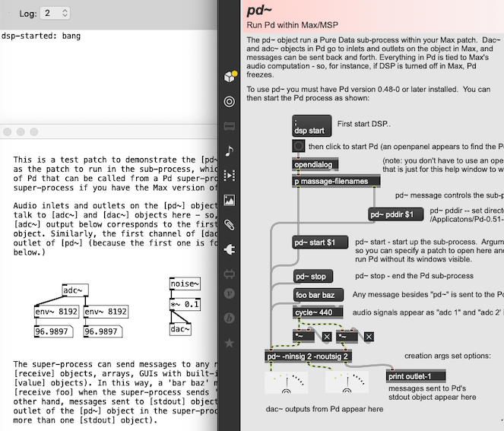The image size is (504, 431).
Task: Open the BEAP 'b' icon in sidebar
Action: (229, 318)
